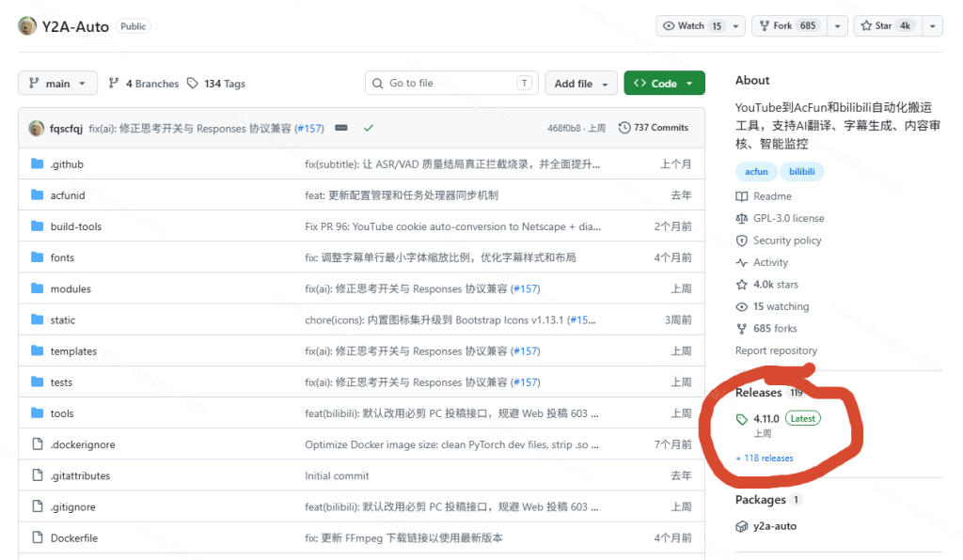This screenshot has height=560, width=963.
Task: Open the + 118 releases link
Action: coord(764,459)
